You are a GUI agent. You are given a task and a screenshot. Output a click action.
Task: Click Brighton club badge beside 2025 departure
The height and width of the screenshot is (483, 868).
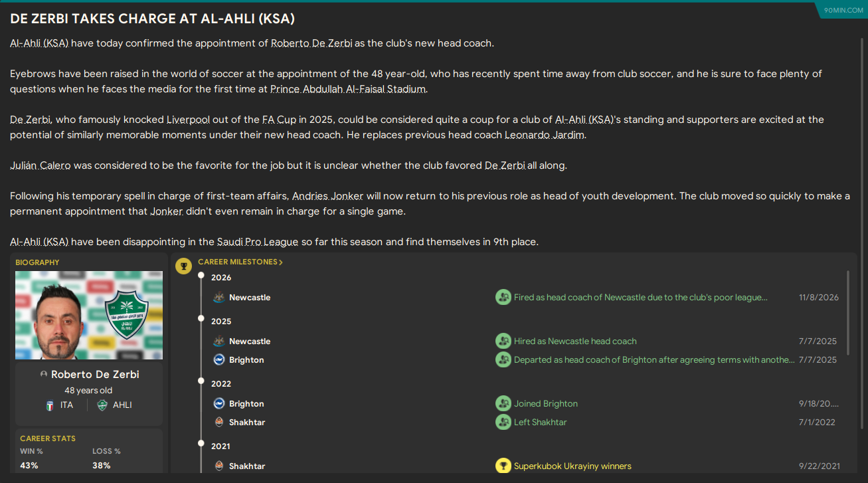[219, 360]
